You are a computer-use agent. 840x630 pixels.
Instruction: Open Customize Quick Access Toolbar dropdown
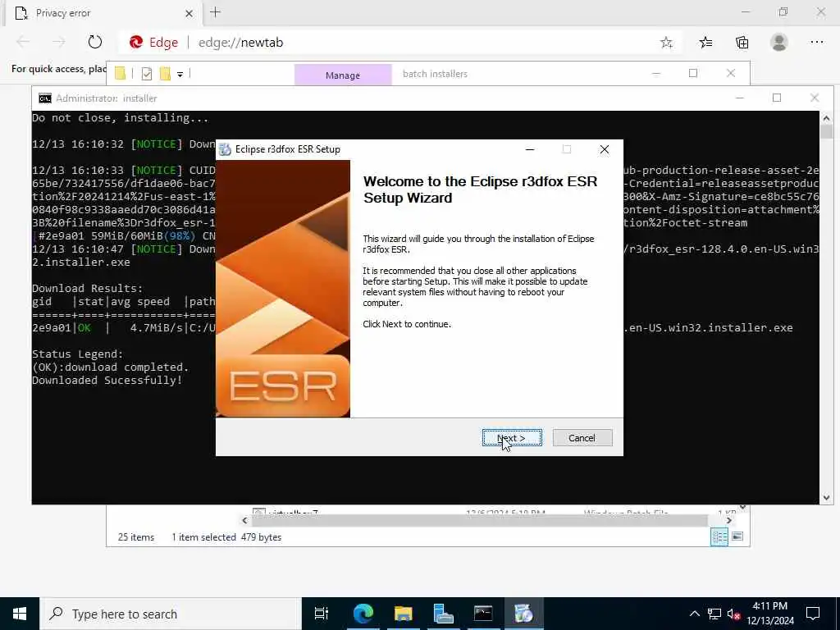coord(180,75)
